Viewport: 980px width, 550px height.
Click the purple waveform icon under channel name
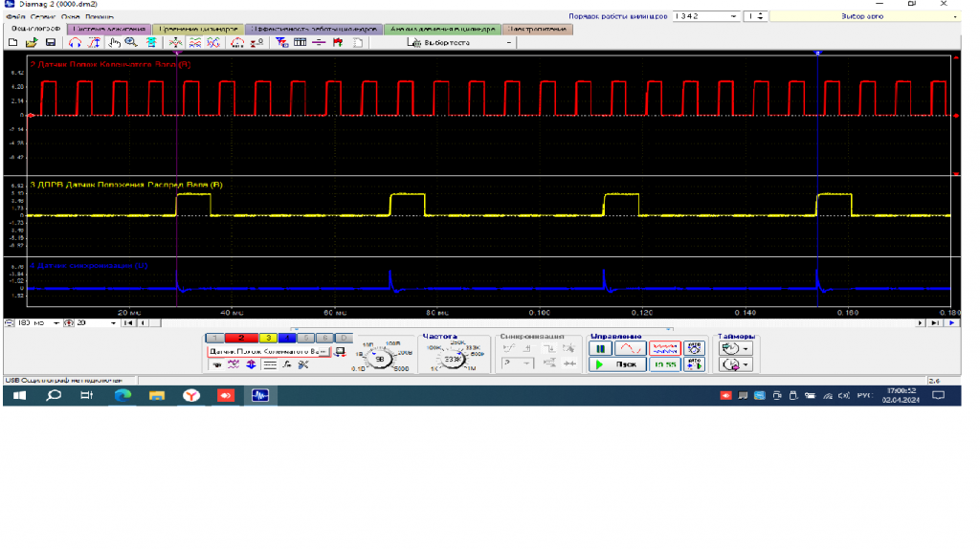click(234, 364)
